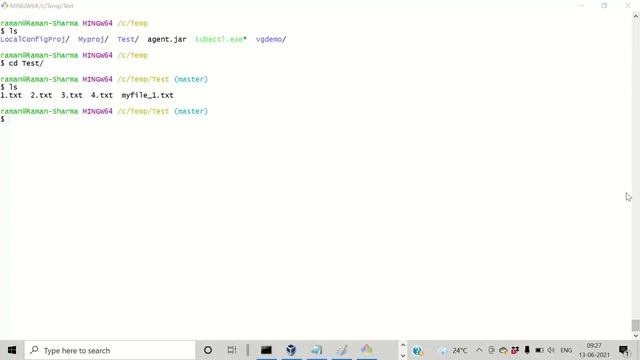Click the MINGW64 title bar icon
Viewport: 640px width, 360px height.
[x=4, y=5]
